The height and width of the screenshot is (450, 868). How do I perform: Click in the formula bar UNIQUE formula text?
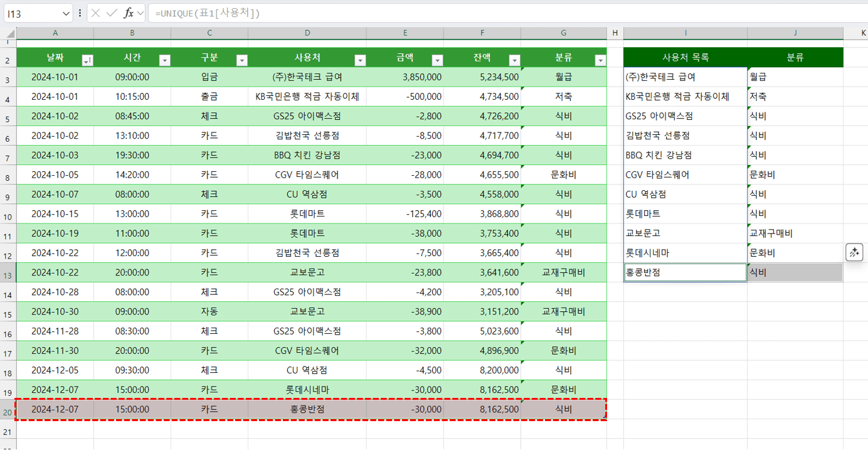(x=207, y=13)
